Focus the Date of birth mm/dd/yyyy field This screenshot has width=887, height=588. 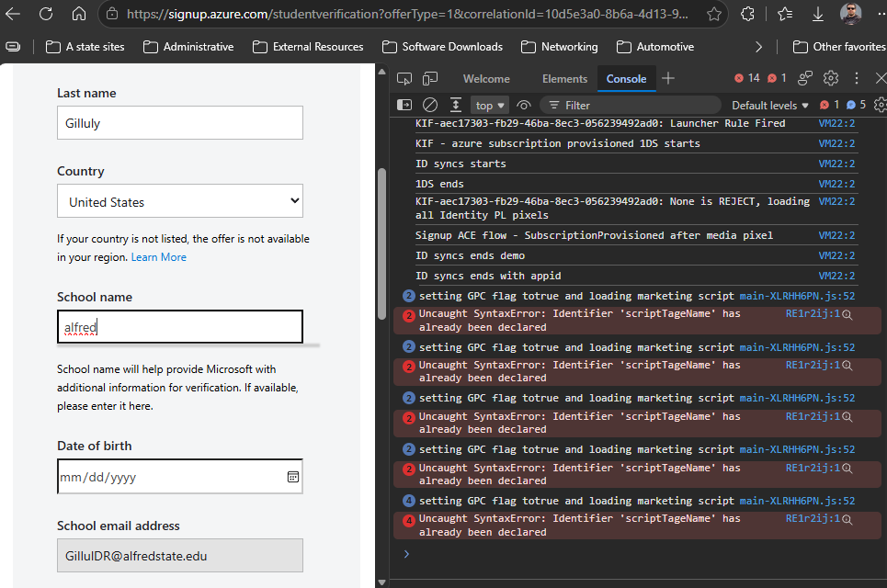click(x=180, y=477)
